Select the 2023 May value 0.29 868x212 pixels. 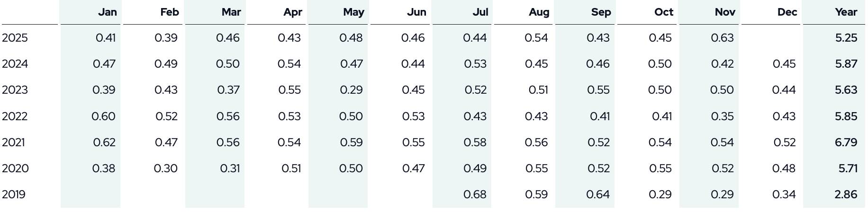click(351, 90)
